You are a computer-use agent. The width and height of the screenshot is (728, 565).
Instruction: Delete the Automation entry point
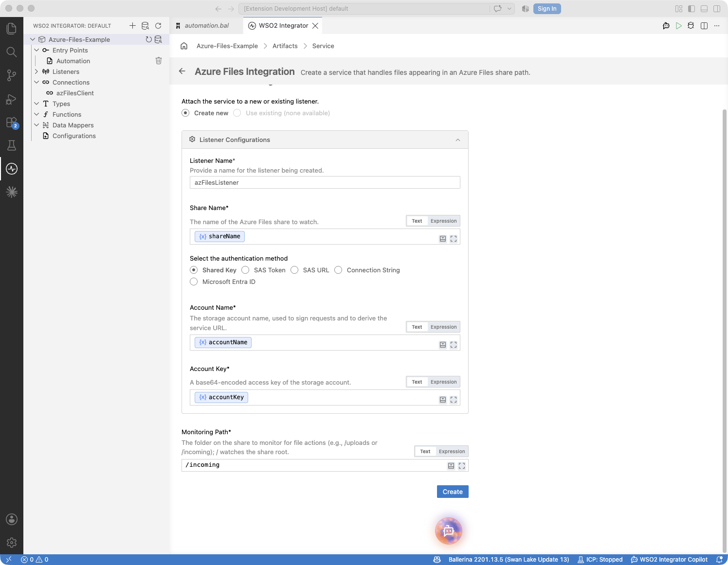click(x=159, y=61)
